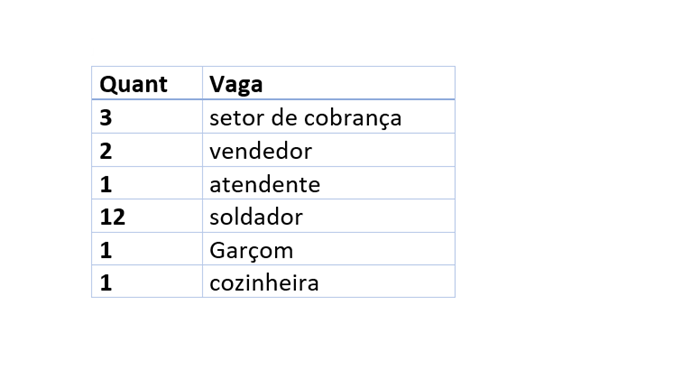
Task: Click quantity 12 beside soldador
Action: 112,217
